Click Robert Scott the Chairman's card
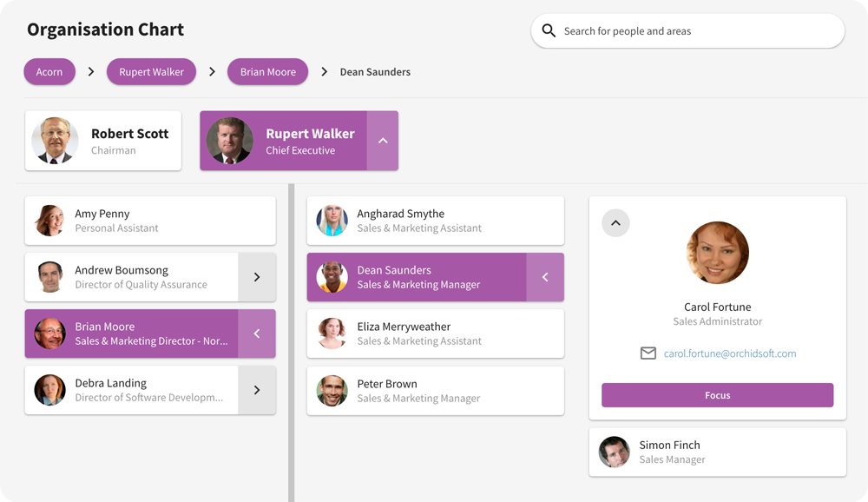The width and height of the screenshot is (868, 502). pos(103,141)
